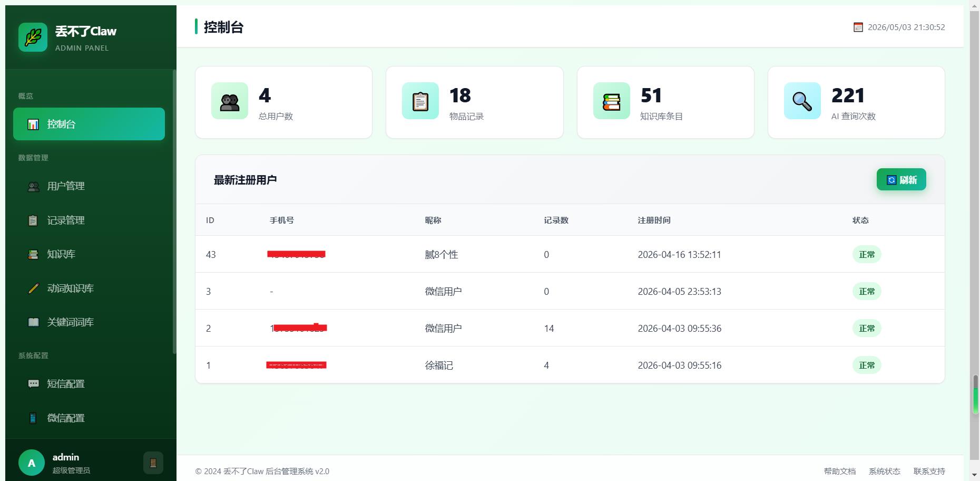The width and height of the screenshot is (980, 481).
Task: Open 用户管理 in the sidebar
Action: 89,186
